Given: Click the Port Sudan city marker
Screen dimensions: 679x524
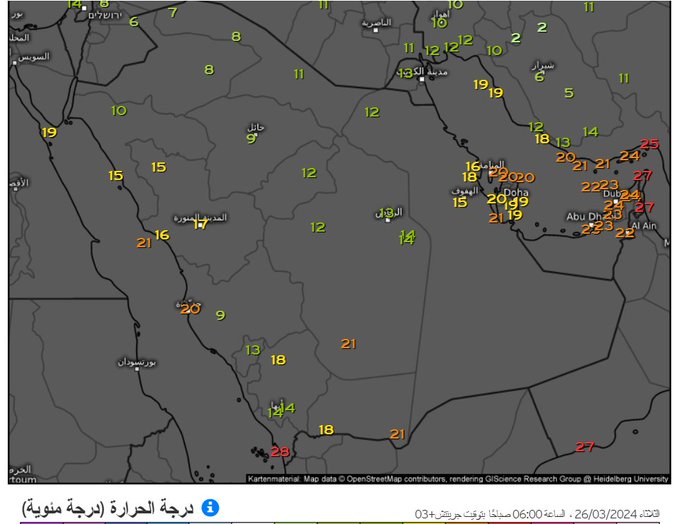Looking at the screenshot, I should (137, 368).
